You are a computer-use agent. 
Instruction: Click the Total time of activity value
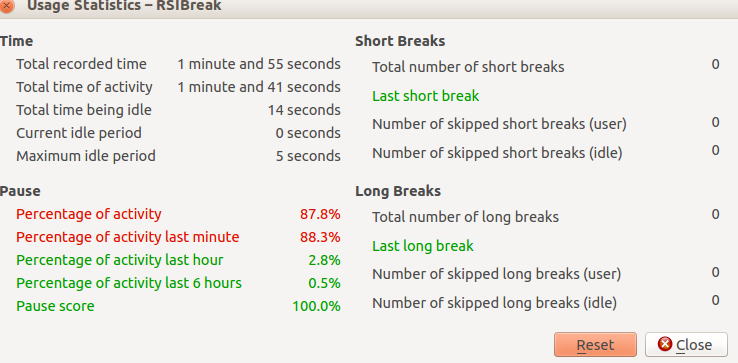point(259,87)
